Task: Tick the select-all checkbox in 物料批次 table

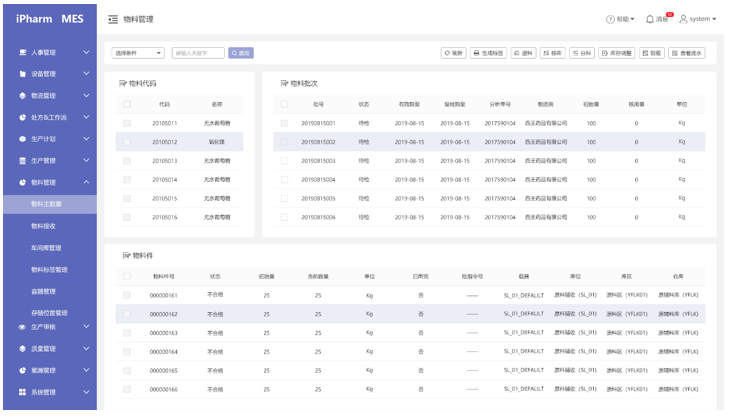Action: coord(285,104)
